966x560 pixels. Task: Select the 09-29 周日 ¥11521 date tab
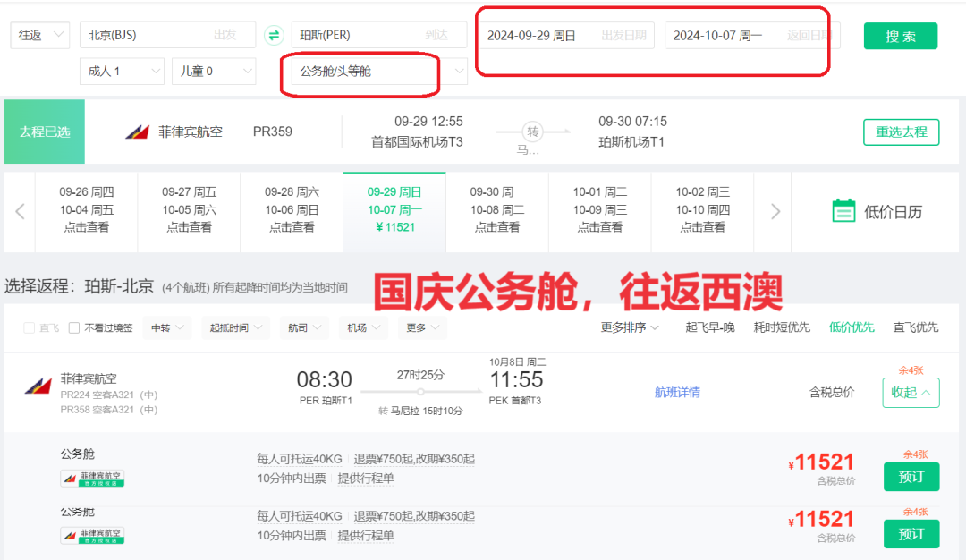[394, 210]
